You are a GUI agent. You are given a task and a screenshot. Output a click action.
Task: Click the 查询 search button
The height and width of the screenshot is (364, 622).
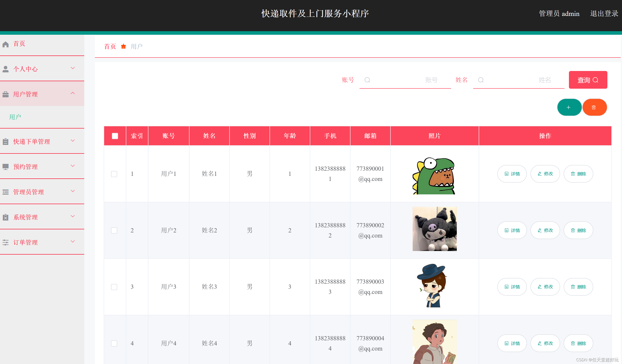pyautogui.click(x=588, y=80)
